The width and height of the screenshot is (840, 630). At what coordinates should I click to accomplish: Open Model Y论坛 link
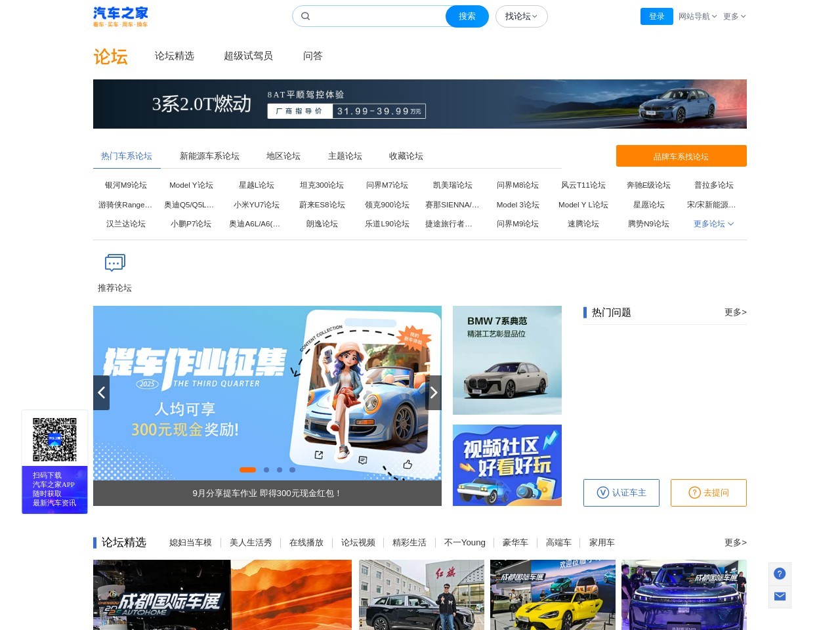pos(191,185)
